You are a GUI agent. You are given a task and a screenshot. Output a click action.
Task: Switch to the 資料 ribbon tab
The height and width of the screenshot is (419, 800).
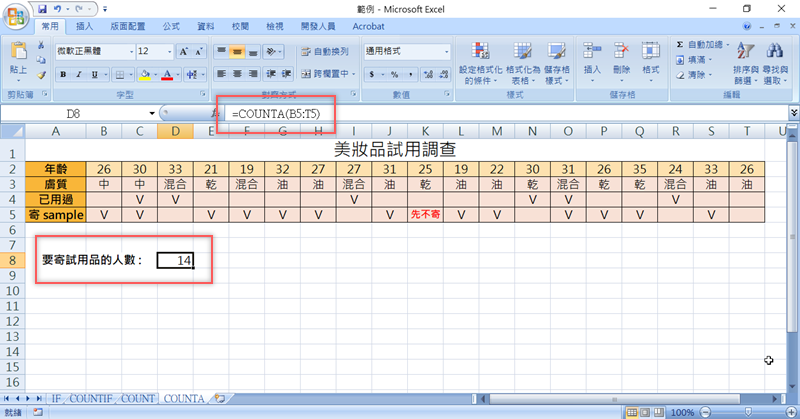(x=206, y=27)
